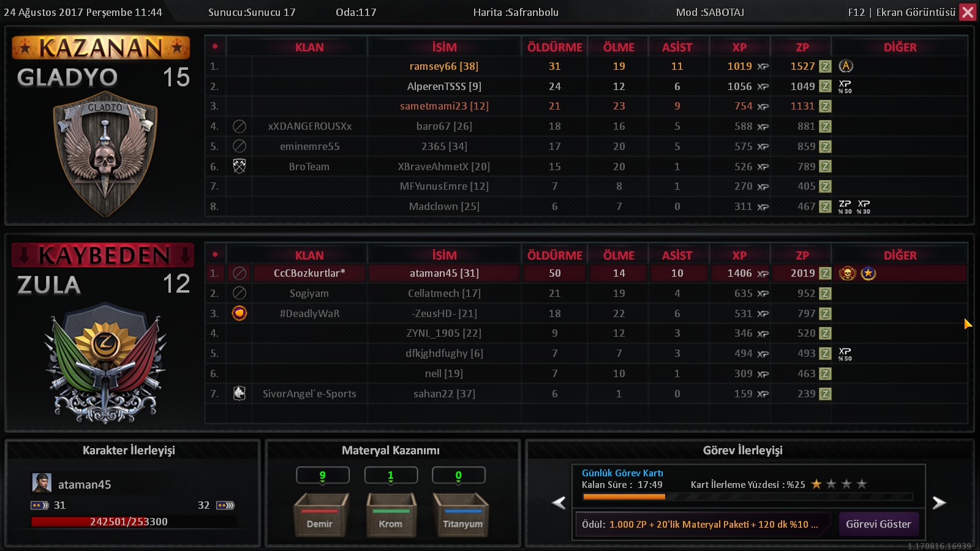Sort losing team by İSİM column
Viewport: 980px width, 551px height.
point(444,255)
